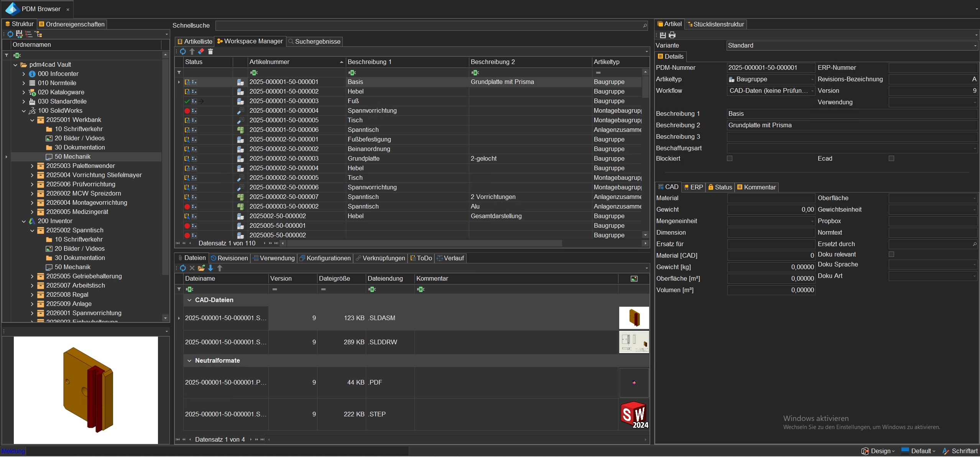
Task: Toggle the Blockiert checkbox
Action: click(x=730, y=158)
